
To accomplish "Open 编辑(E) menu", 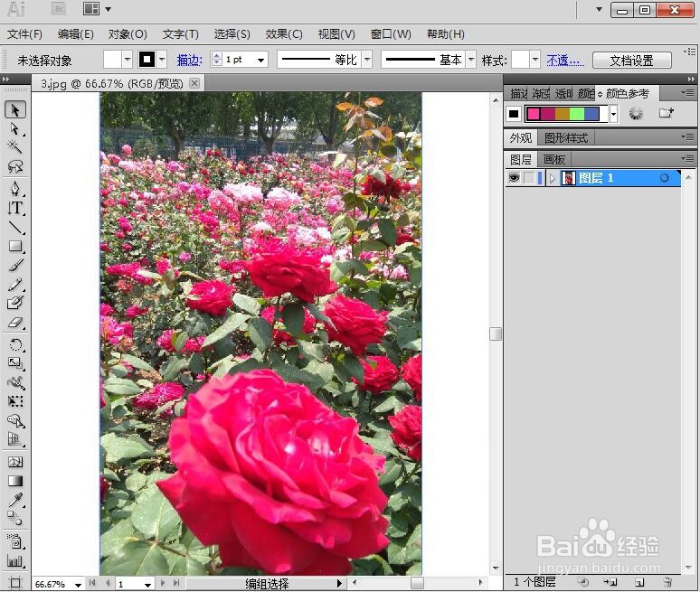I will coord(75,34).
